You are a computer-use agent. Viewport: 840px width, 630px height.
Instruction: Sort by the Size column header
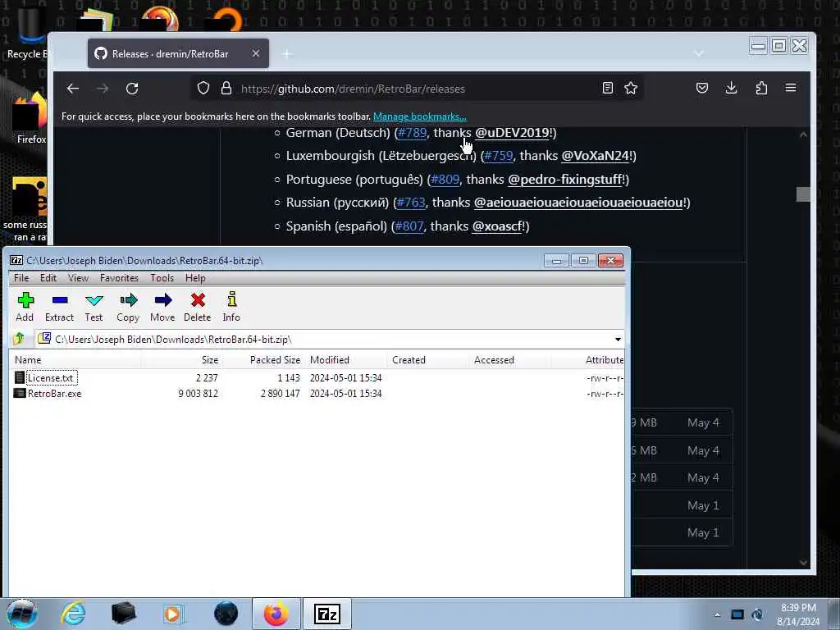pyautogui.click(x=182, y=360)
